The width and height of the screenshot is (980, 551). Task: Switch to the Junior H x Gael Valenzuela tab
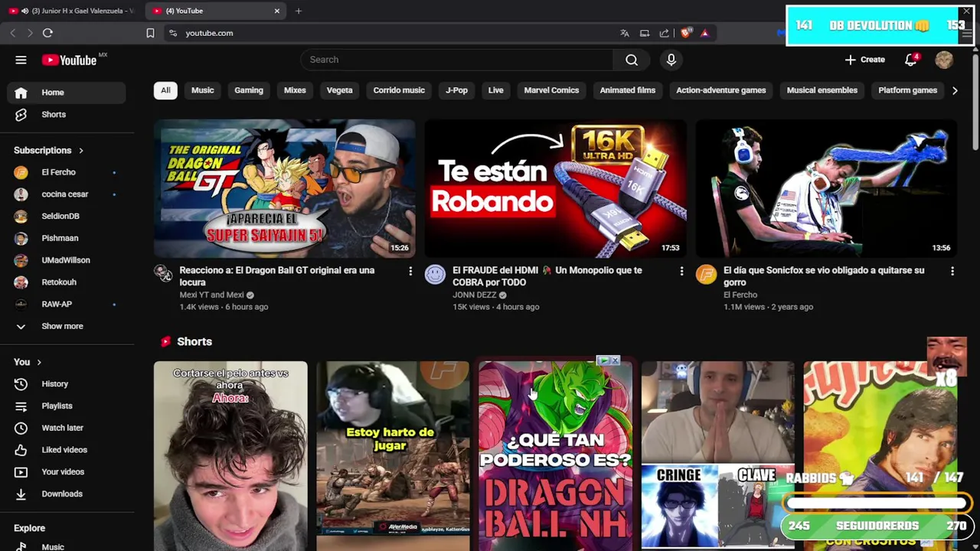point(73,11)
